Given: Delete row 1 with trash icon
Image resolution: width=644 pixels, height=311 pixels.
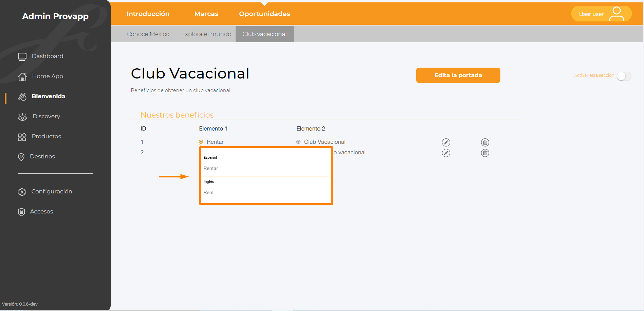Looking at the screenshot, I should point(485,142).
